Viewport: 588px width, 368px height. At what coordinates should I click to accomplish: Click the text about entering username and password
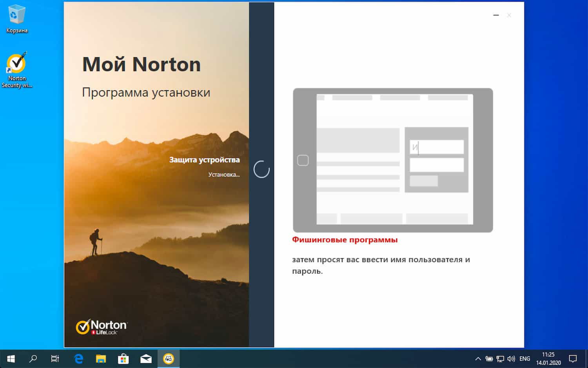coord(381,265)
